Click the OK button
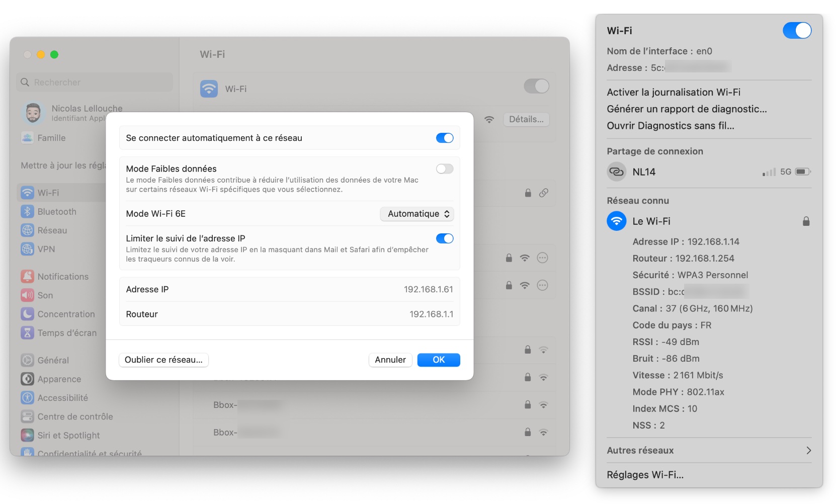The width and height of the screenshot is (836, 504). (439, 360)
